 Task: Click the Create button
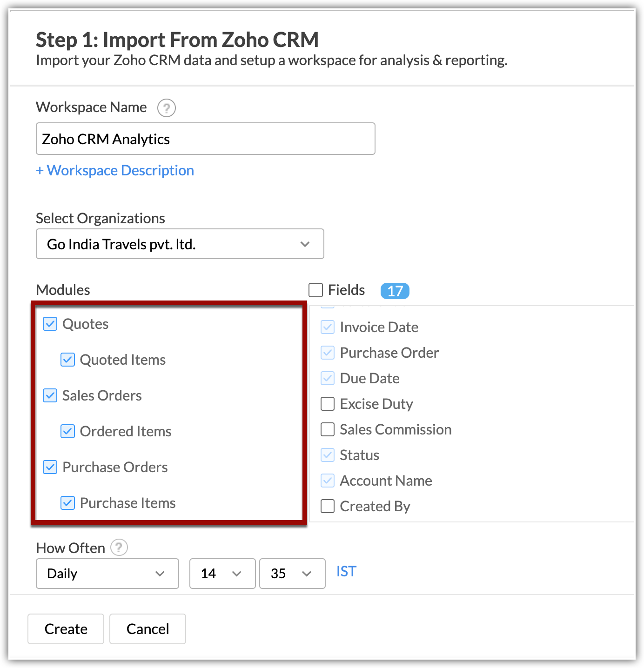pyautogui.click(x=66, y=629)
